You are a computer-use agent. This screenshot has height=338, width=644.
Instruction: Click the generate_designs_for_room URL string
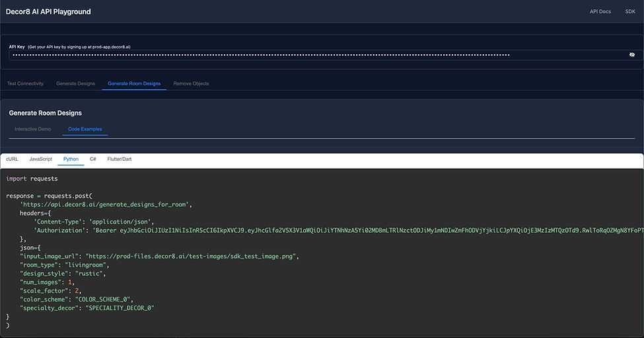[106, 204]
